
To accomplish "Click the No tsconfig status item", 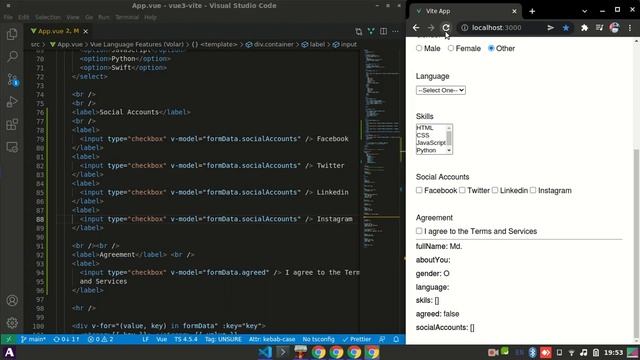I will [x=318, y=339].
